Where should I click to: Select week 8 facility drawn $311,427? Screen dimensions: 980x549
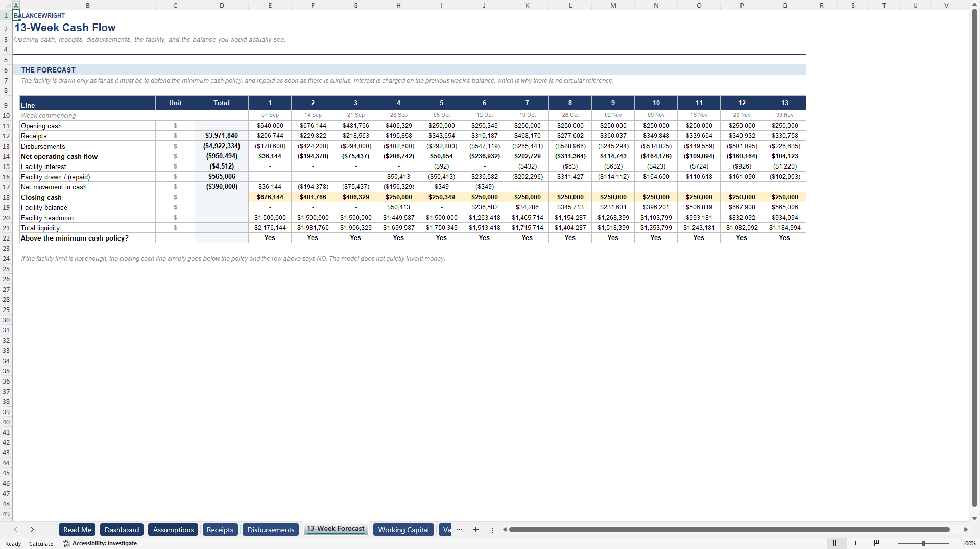(x=570, y=177)
